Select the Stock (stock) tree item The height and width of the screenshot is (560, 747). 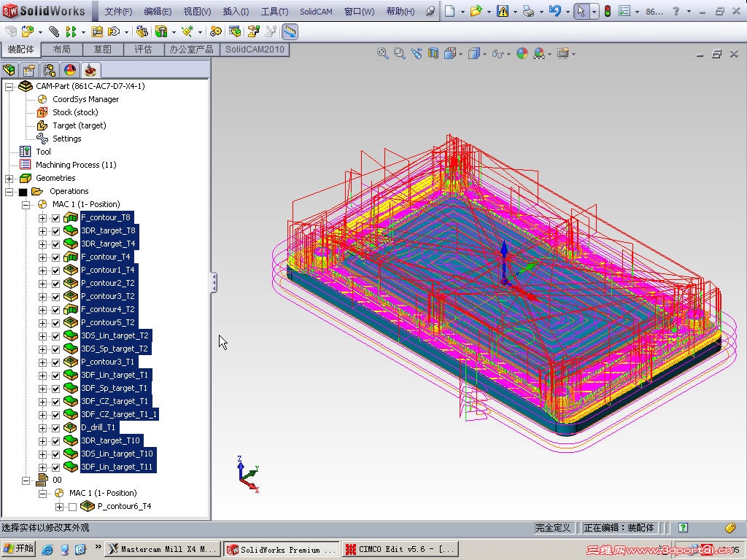point(75,112)
